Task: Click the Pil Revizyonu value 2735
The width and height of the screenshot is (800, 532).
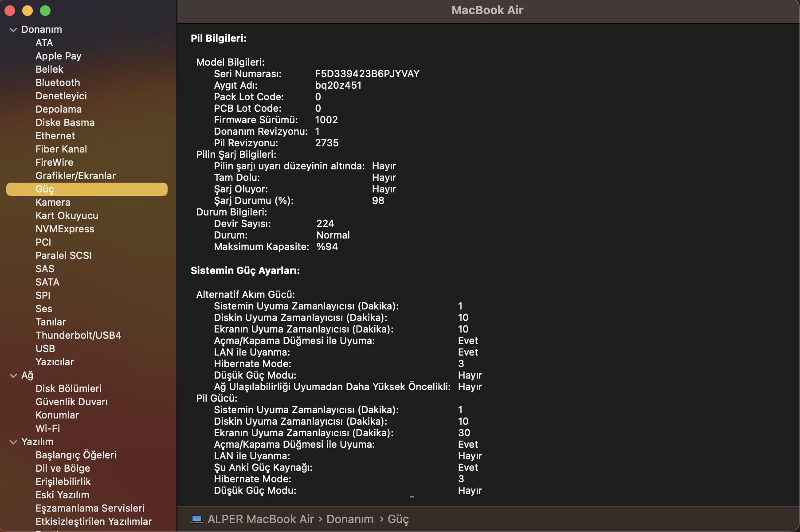Action: coord(327,143)
